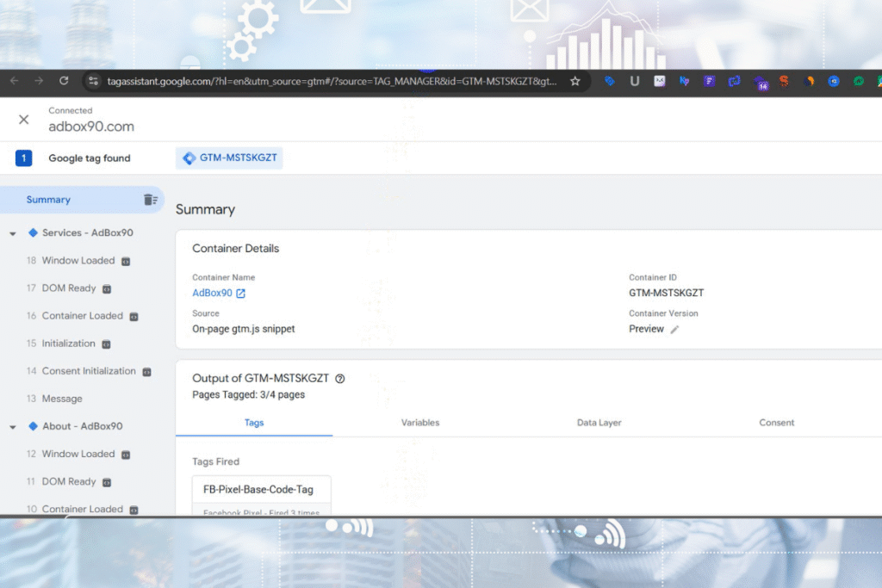
Task: Click the U extension icon in toolbar
Action: [635, 81]
